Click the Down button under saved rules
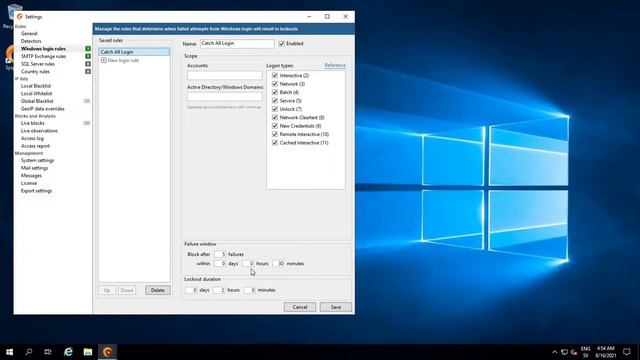This screenshot has height=360, width=640. [127, 290]
